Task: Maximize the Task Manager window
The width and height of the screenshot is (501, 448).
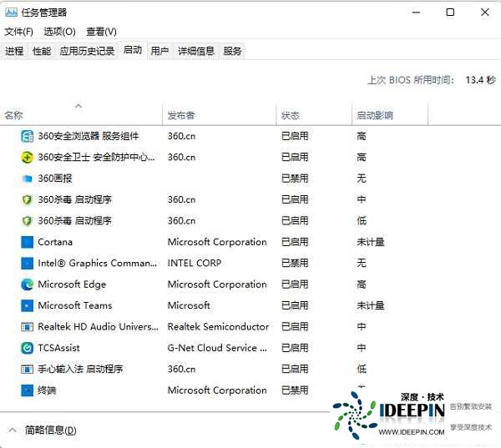Action: (450, 13)
